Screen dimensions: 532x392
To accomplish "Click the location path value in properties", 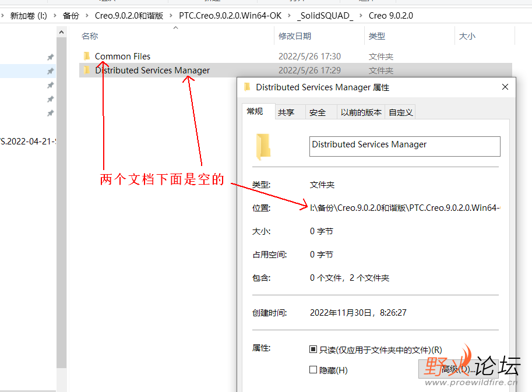I will point(405,207).
